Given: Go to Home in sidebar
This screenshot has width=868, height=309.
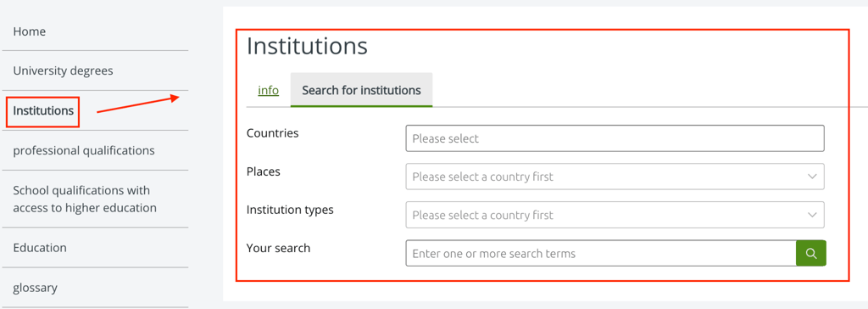Looking at the screenshot, I should click(30, 31).
